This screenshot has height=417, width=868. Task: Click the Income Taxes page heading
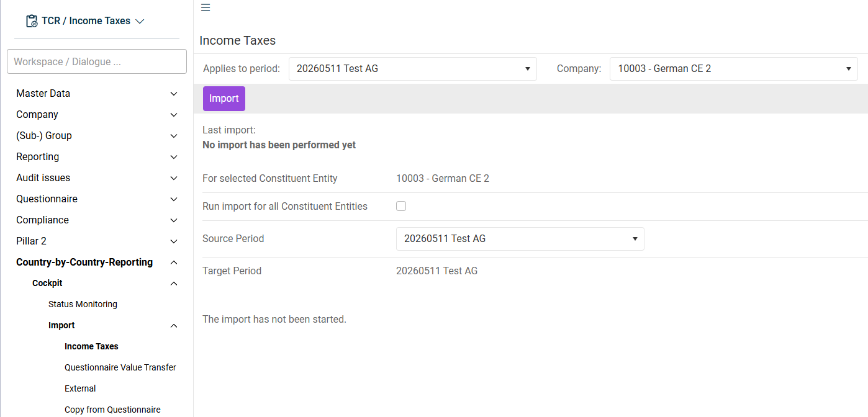(238, 41)
